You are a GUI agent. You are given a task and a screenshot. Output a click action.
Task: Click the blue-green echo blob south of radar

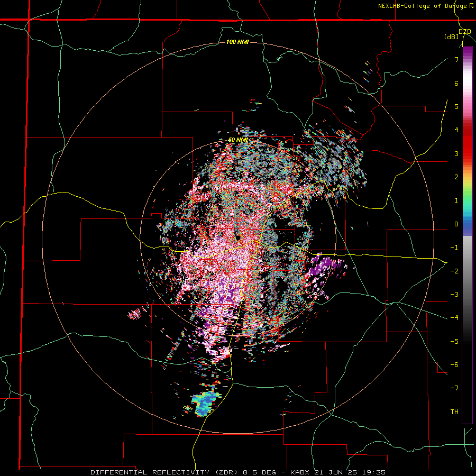point(205,403)
